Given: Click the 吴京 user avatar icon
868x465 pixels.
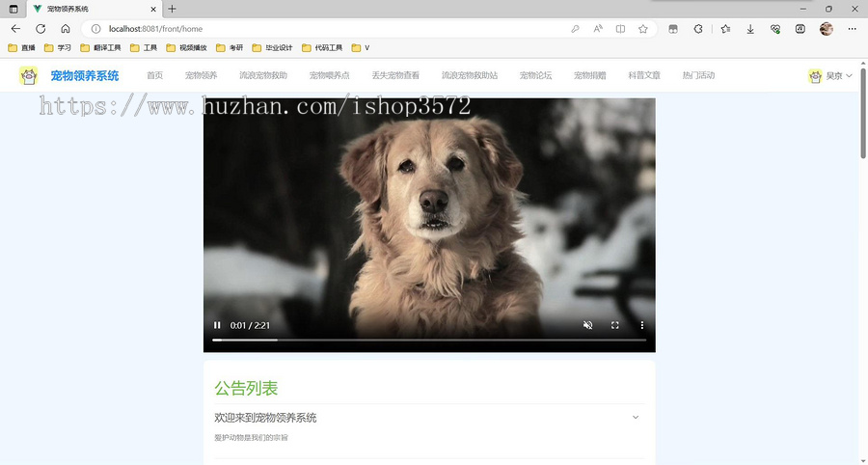Looking at the screenshot, I should tap(815, 76).
